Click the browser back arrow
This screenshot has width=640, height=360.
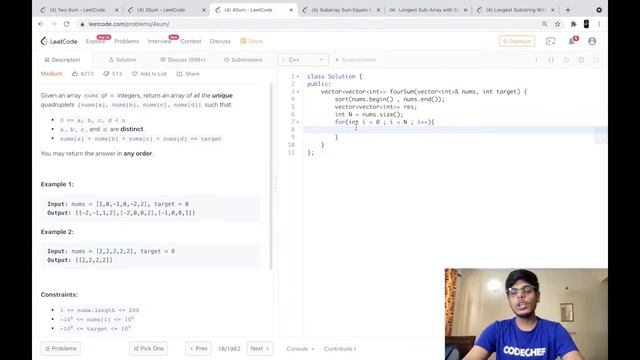point(41,24)
